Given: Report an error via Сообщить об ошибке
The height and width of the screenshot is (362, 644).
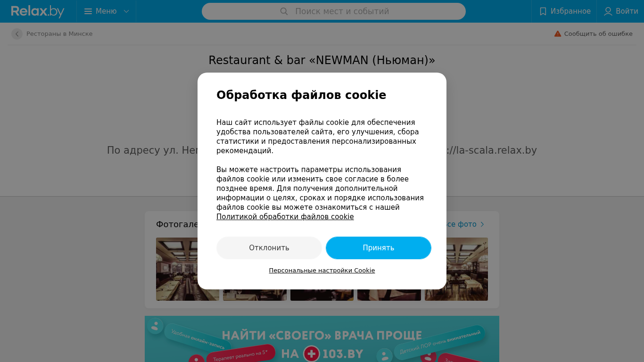Looking at the screenshot, I should 598,34.
